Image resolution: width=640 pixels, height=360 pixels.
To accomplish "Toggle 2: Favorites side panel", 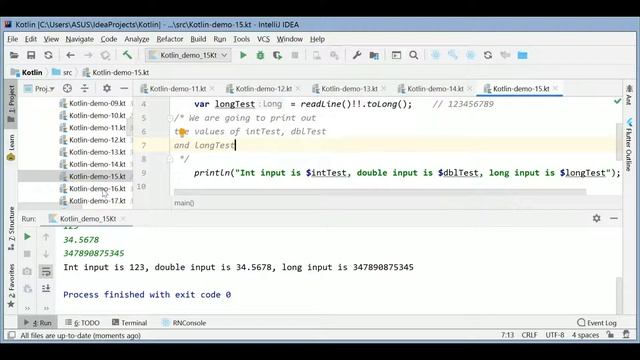I will (x=11, y=286).
